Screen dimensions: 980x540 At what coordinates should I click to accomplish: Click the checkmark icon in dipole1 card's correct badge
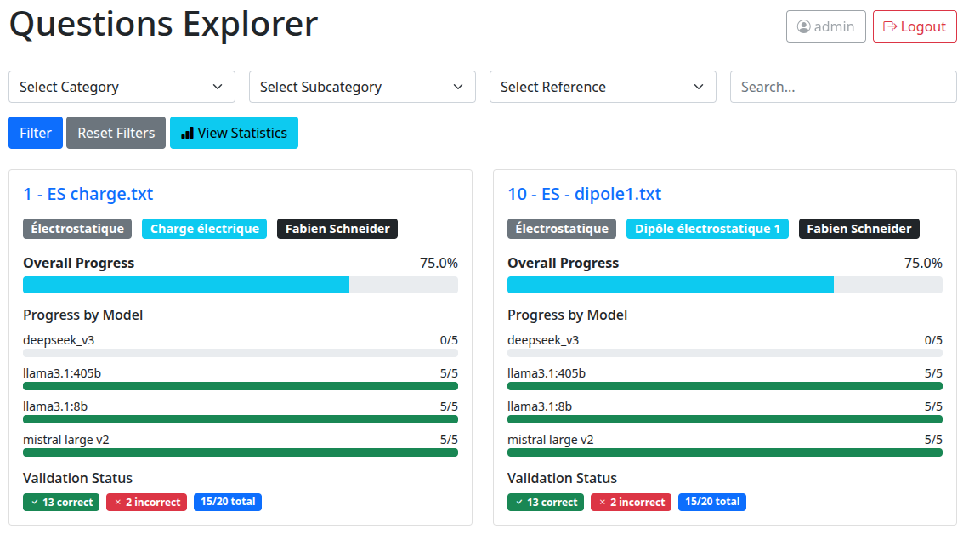[x=519, y=503]
